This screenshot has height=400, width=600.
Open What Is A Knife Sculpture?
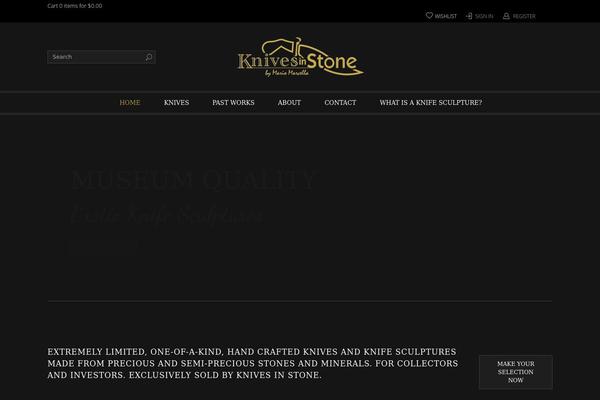click(431, 103)
